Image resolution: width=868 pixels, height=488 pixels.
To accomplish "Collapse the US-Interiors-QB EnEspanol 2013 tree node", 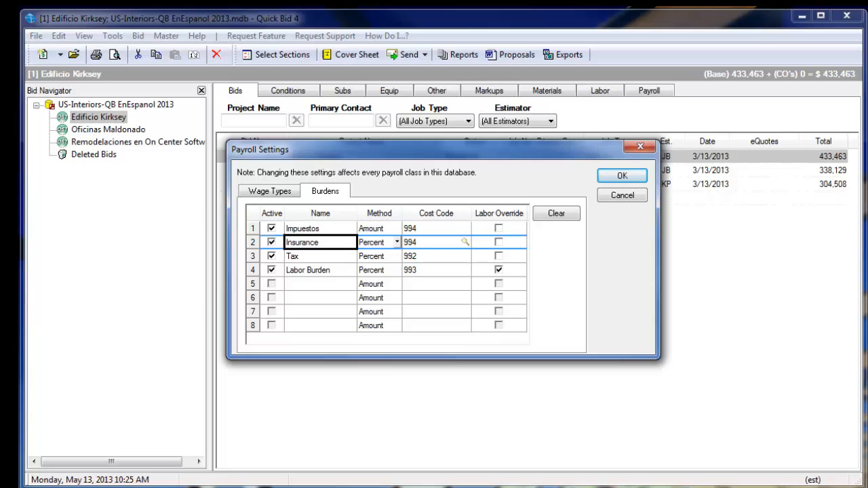I will click(x=37, y=105).
